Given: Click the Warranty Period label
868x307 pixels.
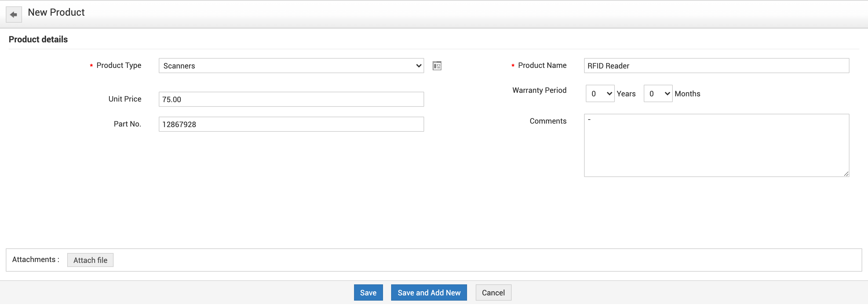Looking at the screenshot, I should tap(539, 91).
